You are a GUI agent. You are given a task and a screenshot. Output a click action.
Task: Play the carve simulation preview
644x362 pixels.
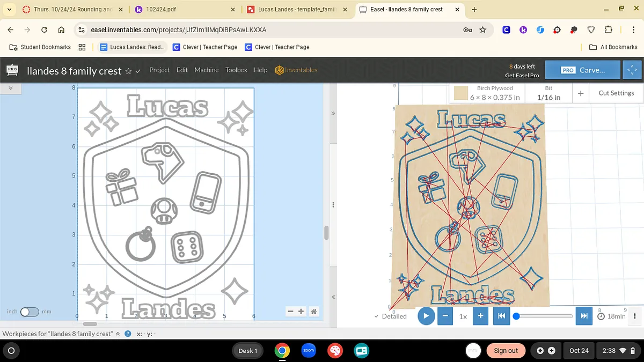tap(426, 316)
